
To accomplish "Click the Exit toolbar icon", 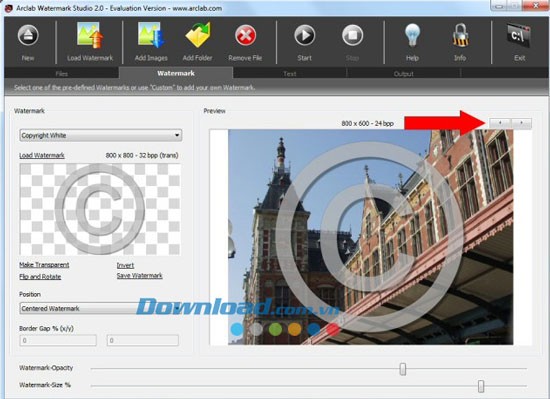I will pyautogui.click(x=519, y=35).
